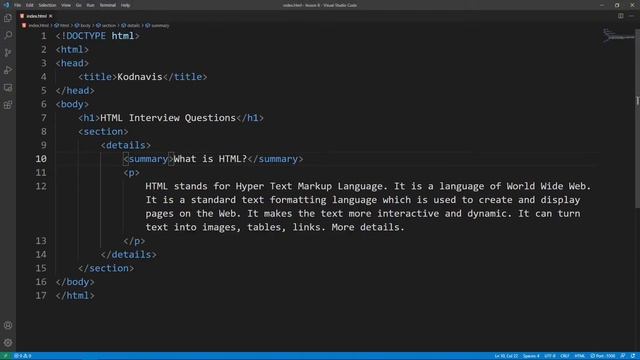Click html in the breadcrumb path
The height and width of the screenshot is (360, 640).
64,25
